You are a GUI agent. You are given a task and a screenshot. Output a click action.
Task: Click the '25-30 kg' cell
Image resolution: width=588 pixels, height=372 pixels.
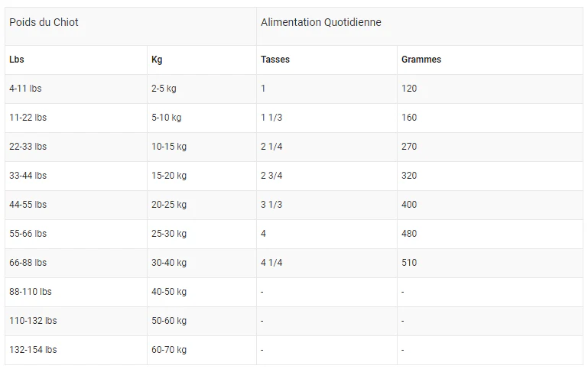168,234
